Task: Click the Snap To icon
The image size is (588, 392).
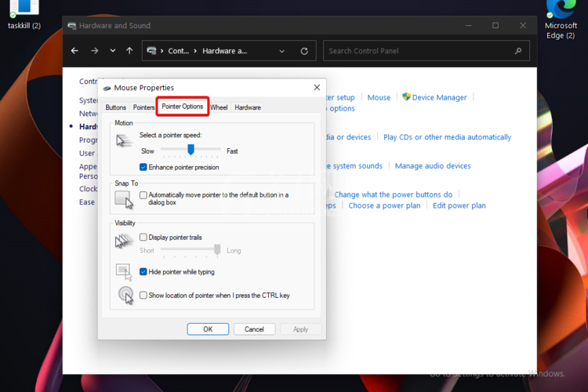Action: [x=124, y=200]
